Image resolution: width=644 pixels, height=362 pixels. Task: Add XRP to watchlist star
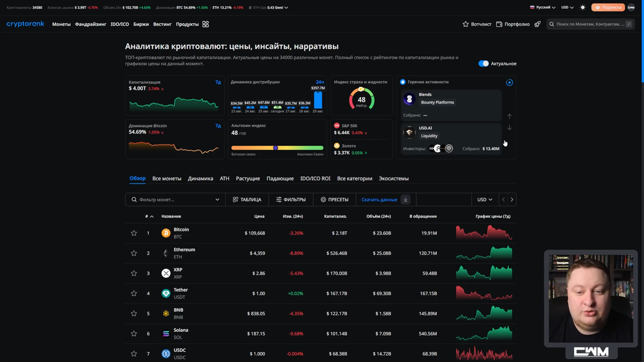pos(134,274)
